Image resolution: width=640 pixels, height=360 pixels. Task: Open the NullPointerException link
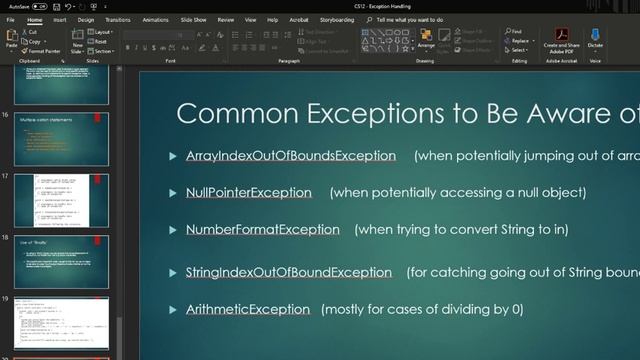pyautogui.click(x=249, y=192)
